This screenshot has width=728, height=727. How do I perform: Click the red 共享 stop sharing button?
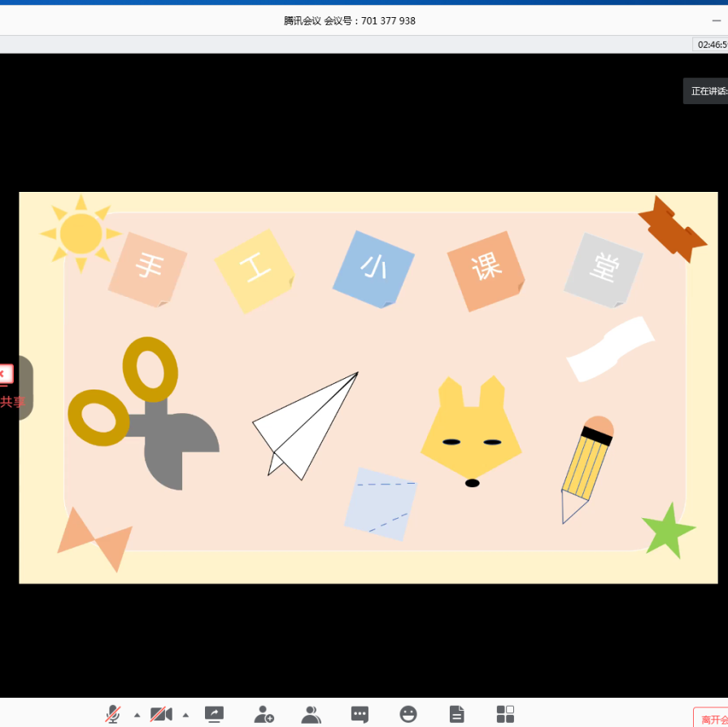click(7, 387)
